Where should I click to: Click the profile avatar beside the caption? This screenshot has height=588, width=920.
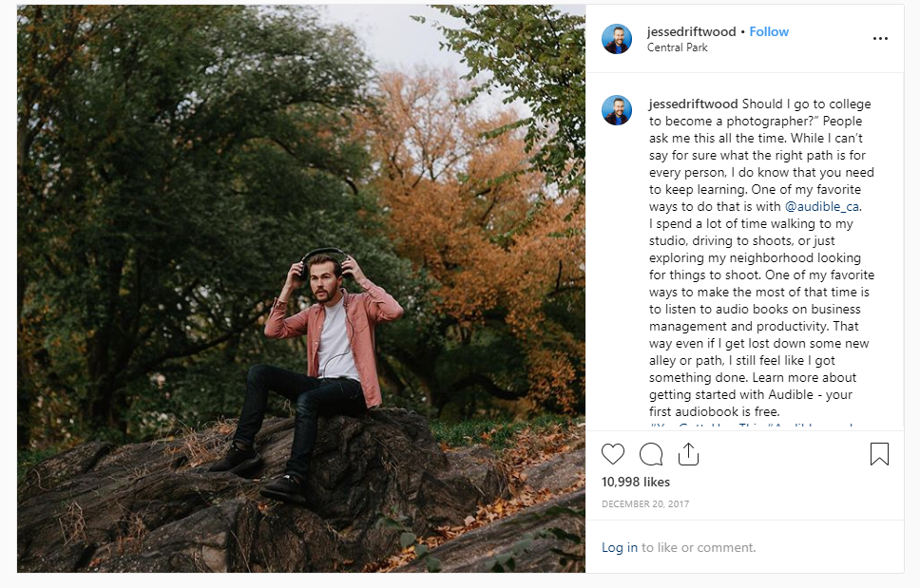point(617,110)
